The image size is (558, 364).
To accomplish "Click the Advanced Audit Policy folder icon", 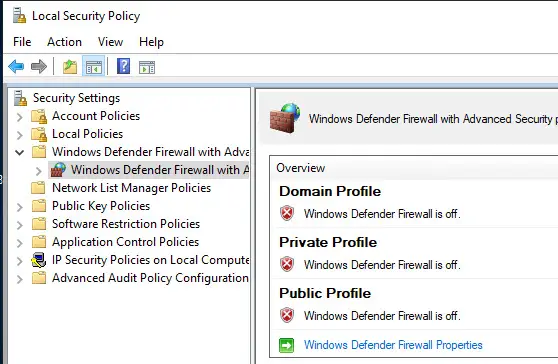I will coord(38,278).
